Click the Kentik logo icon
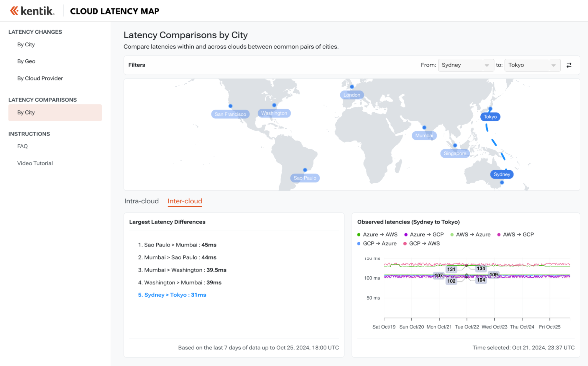This screenshot has width=588, height=366. (x=14, y=11)
